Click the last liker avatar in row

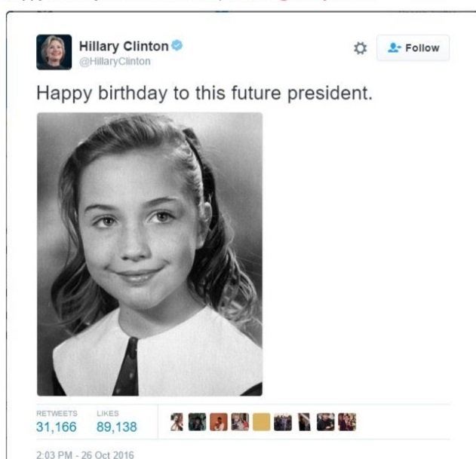347,422
